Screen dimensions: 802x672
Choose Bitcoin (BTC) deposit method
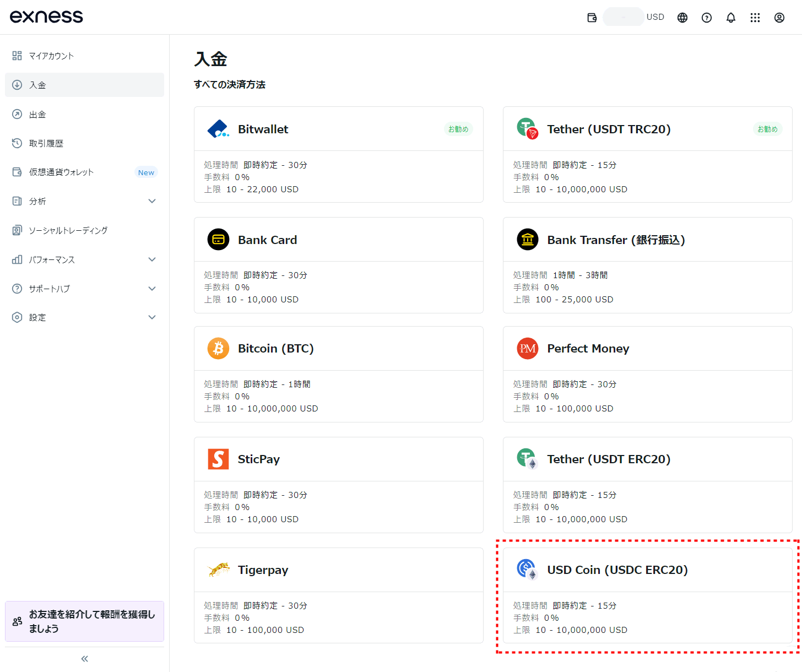(x=339, y=374)
